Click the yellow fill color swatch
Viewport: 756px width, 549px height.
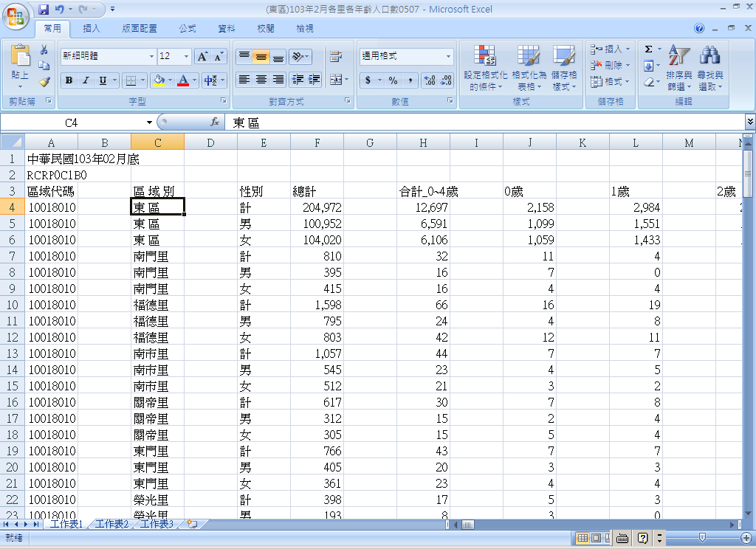click(158, 80)
